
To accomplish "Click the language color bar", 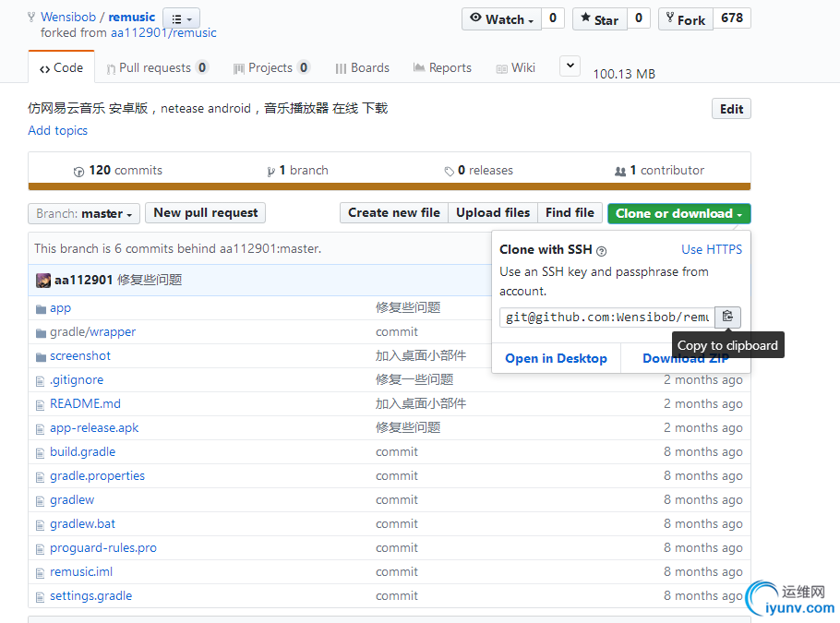I will coord(390,186).
